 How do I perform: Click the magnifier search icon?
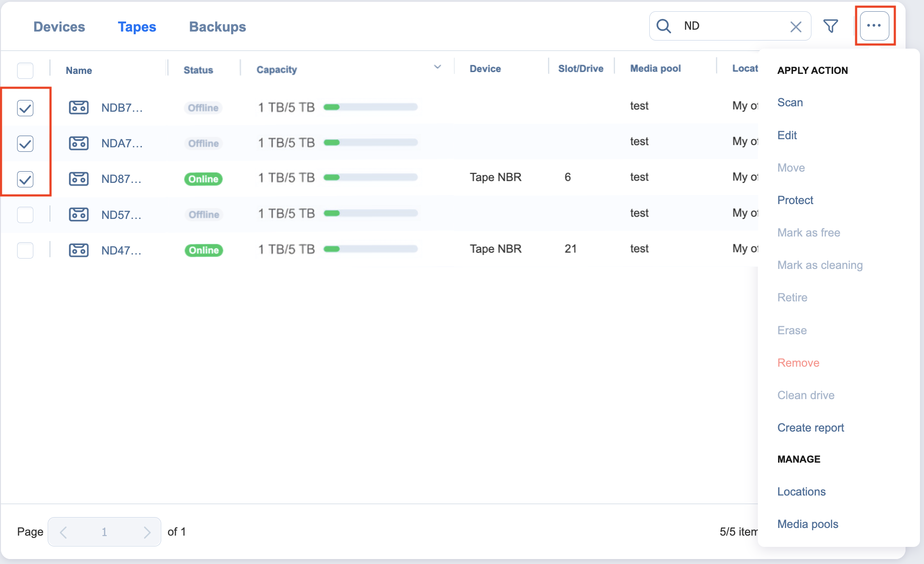click(664, 26)
